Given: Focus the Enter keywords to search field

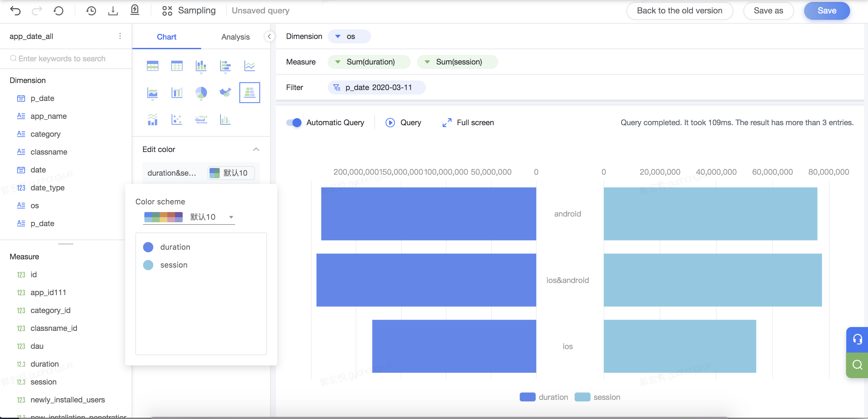Looking at the screenshot, I should coord(66,59).
